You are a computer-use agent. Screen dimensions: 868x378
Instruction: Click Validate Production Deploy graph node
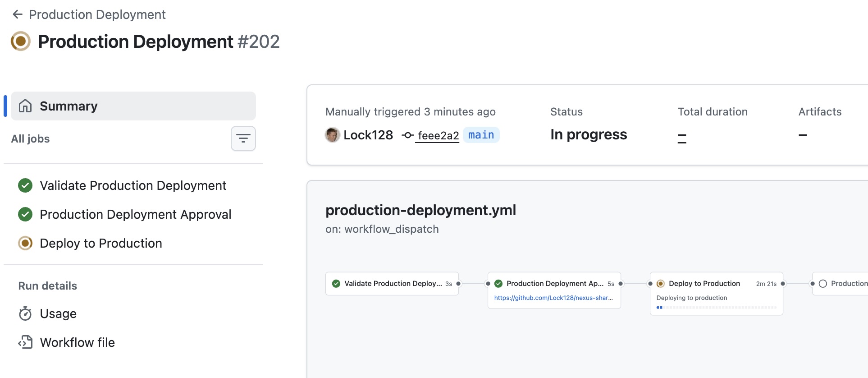coord(392,284)
